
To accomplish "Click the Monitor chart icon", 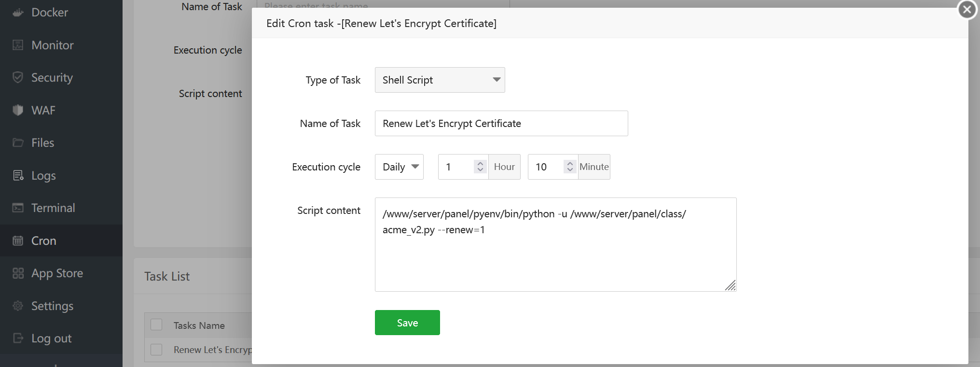I will point(18,45).
